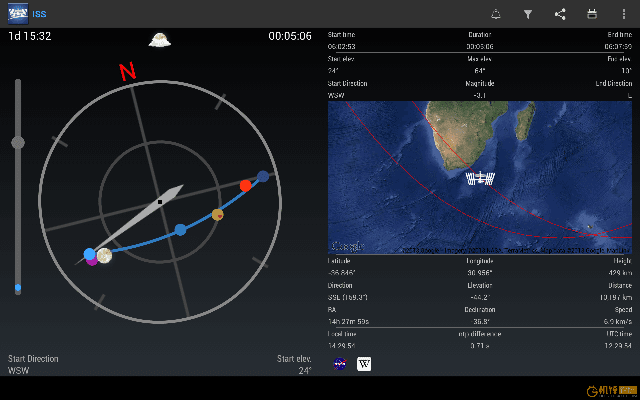Tap the notification bell icon
The width and height of the screenshot is (640, 400).
496,14
